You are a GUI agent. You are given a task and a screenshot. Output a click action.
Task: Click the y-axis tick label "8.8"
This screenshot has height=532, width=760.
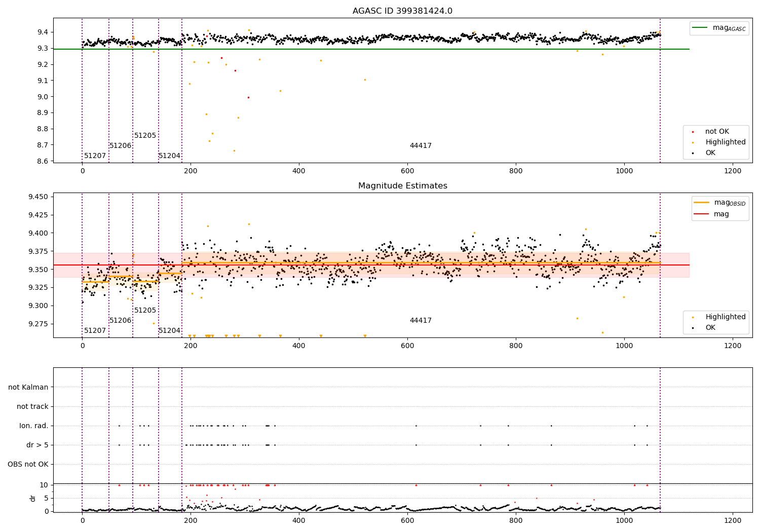(x=42, y=129)
